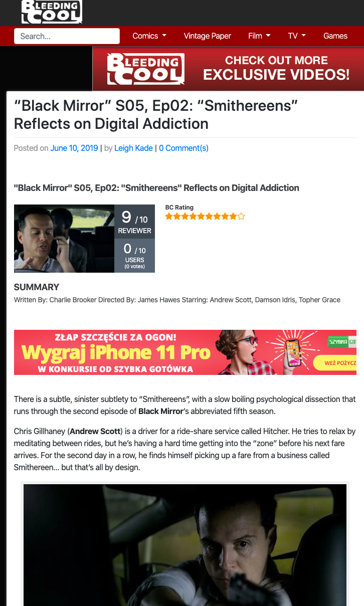364x606 pixels.
Task: Go to the Games menu item
Action: pyautogui.click(x=335, y=36)
